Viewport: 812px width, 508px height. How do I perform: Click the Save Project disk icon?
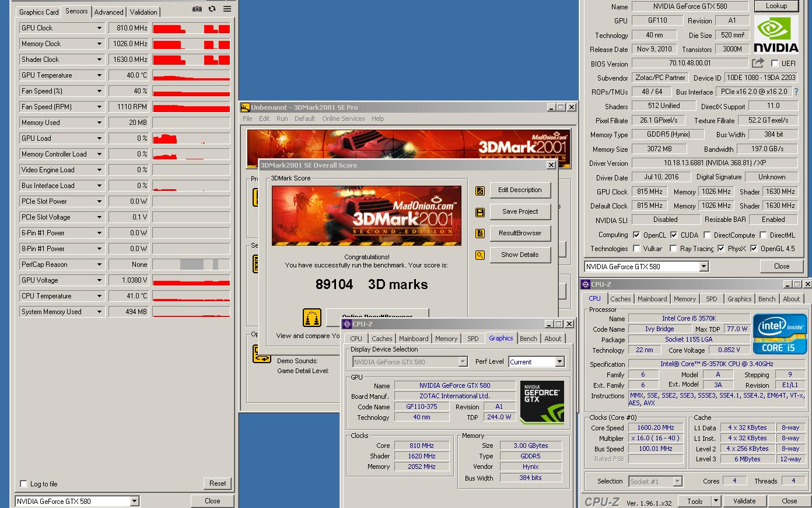(x=480, y=212)
